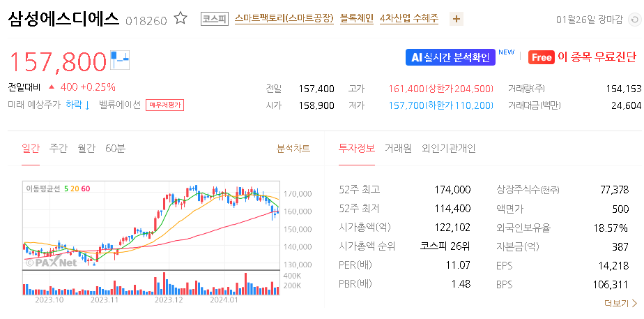Click the 액면가 value 500
The height and width of the screenshot is (319, 644).
pyautogui.click(x=620, y=209)
